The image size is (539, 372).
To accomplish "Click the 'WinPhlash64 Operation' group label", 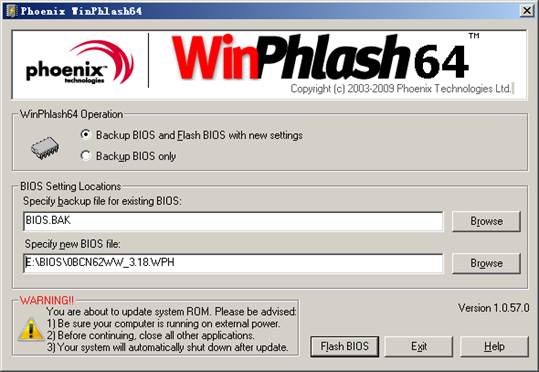I will [x=72, y=114].
